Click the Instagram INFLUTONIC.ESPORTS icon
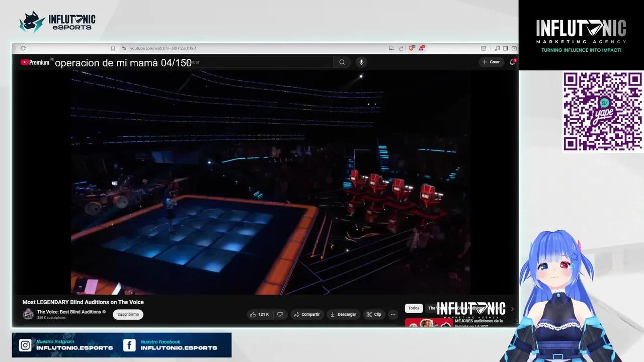Image resolution: width=644 pixels, height=362 pixels. click(x=25, y=345)
